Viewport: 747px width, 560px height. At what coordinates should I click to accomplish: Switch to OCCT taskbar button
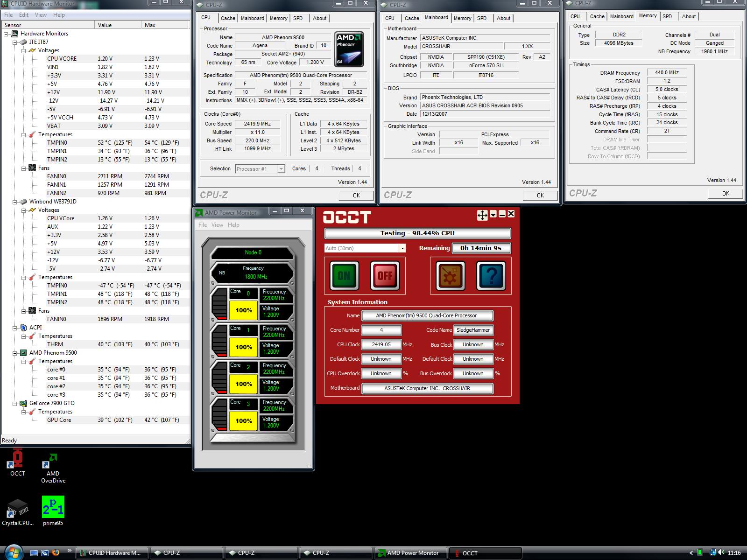pyautogui.click(x=486, y=553)
